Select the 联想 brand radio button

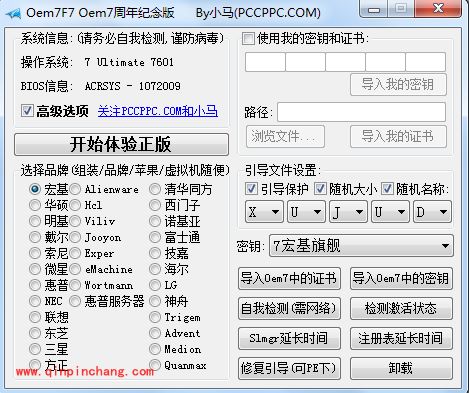(35, 317)
